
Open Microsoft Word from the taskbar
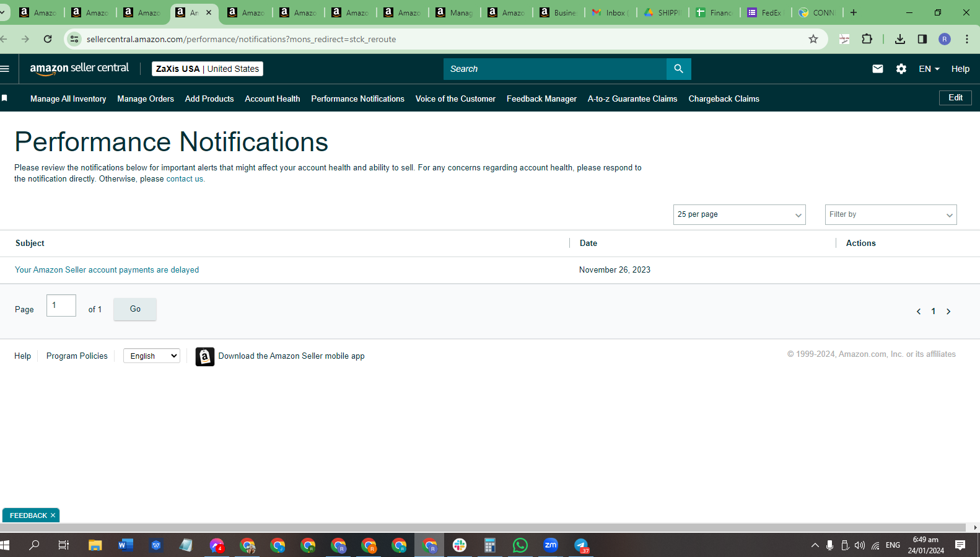(126, 545)
